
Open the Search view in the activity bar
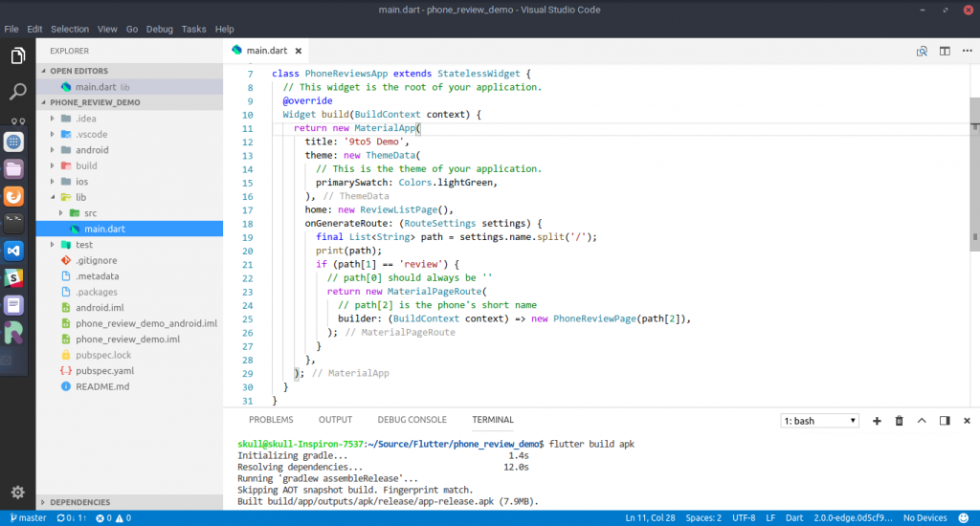click(x=17, y=92)
